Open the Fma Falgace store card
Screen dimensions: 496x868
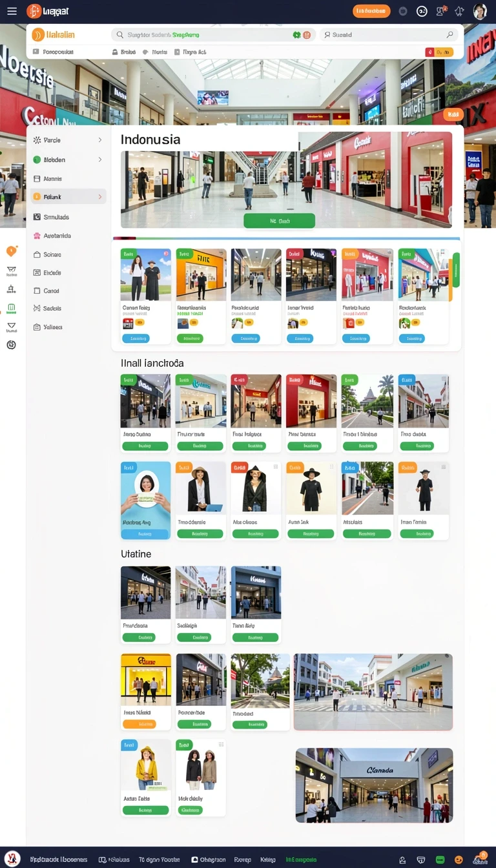[x=256, y=413]
